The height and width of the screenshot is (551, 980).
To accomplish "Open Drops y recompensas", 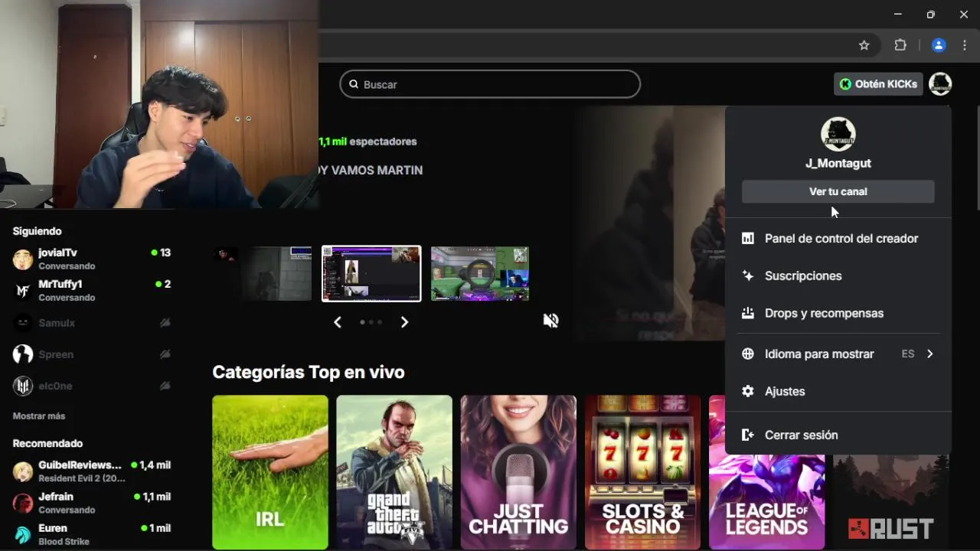I will (x=838, y=313).
